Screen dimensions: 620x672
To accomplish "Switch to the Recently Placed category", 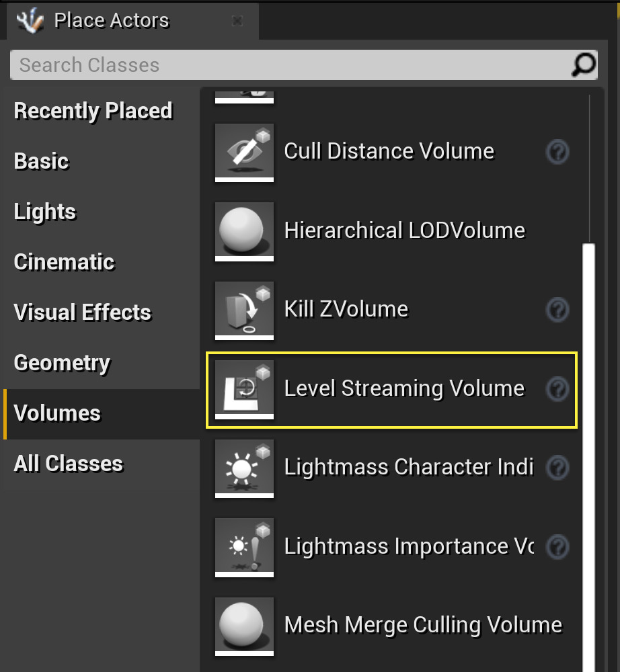I will [93, 111].
